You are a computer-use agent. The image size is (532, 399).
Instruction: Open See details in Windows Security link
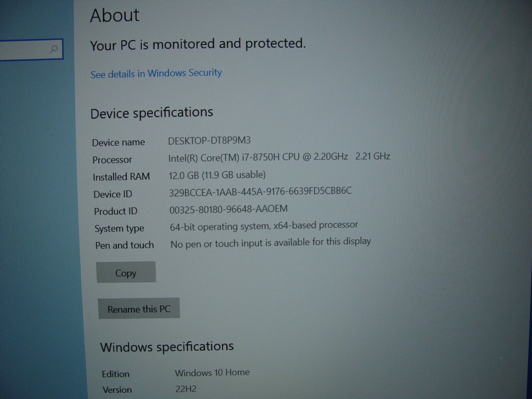coord(156,73)
